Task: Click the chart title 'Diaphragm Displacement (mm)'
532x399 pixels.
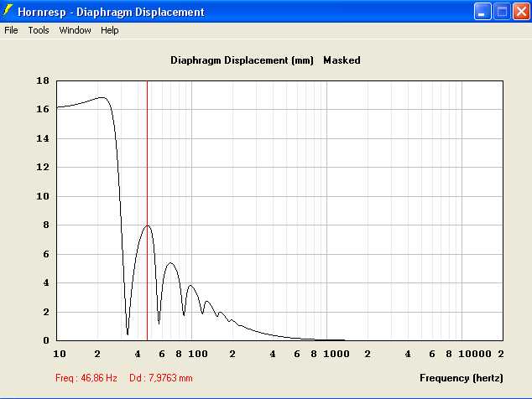Action: pos(242,60)
